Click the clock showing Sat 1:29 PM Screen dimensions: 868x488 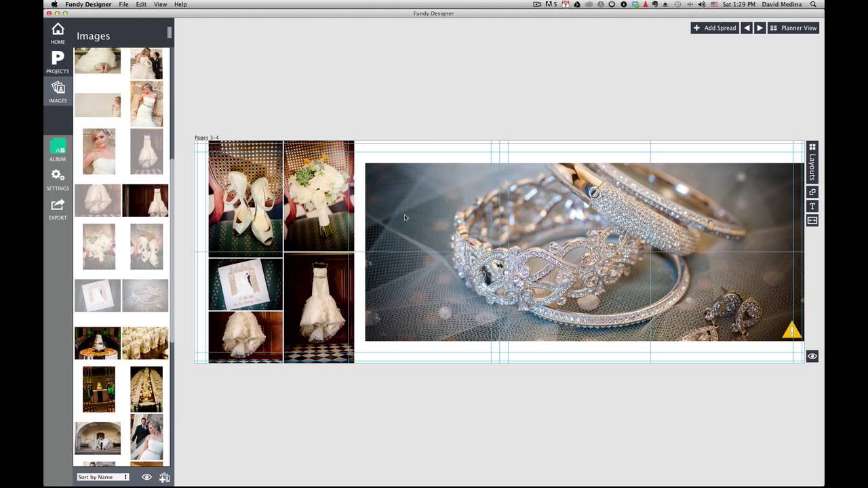[740, 4]
